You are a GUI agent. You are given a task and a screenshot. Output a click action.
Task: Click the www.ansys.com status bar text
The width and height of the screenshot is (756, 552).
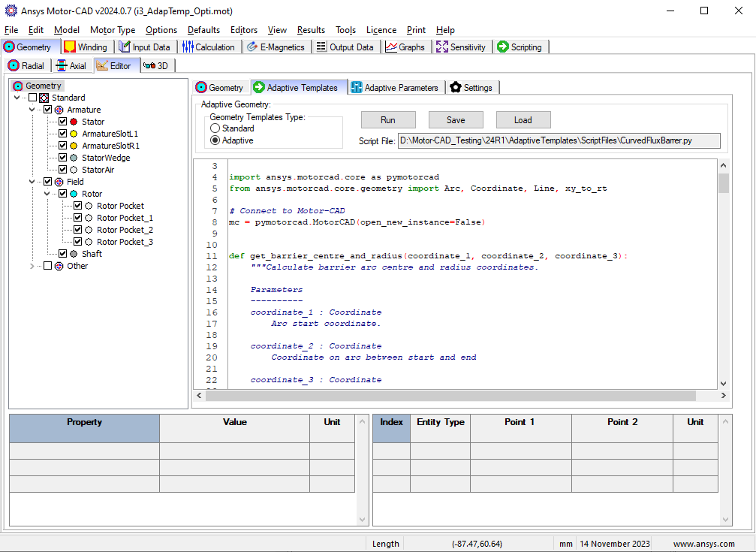tap(704, 544)
